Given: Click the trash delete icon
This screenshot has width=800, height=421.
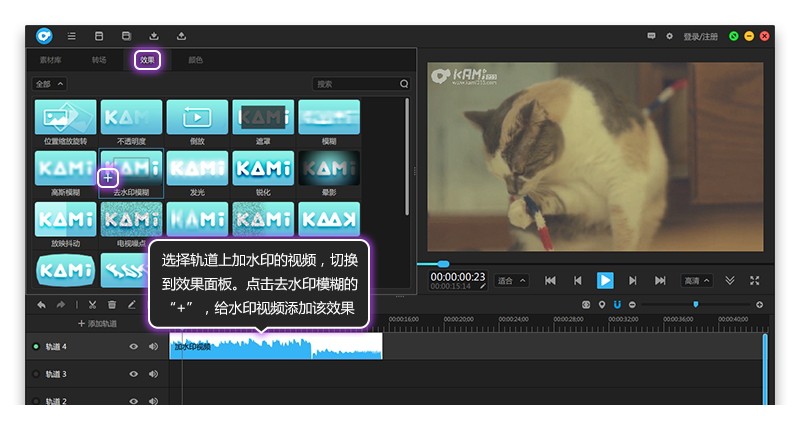Looking at the screenshot, I should tap(112, 305).
